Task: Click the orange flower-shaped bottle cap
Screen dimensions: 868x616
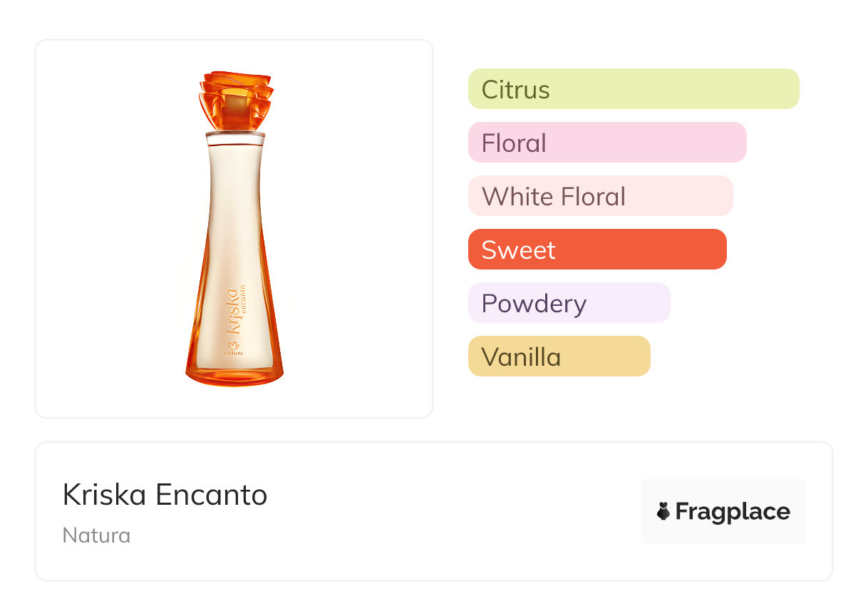Action: click(x=235, y=98)
